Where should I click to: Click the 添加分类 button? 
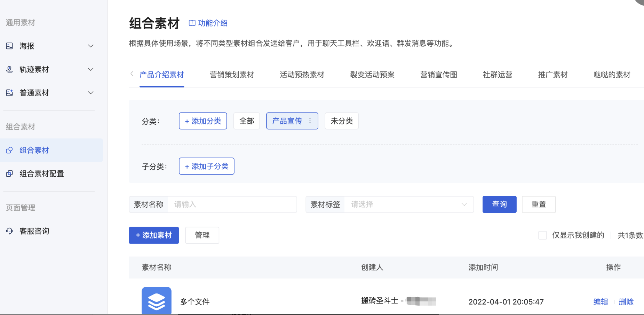[x=203, y=121]
